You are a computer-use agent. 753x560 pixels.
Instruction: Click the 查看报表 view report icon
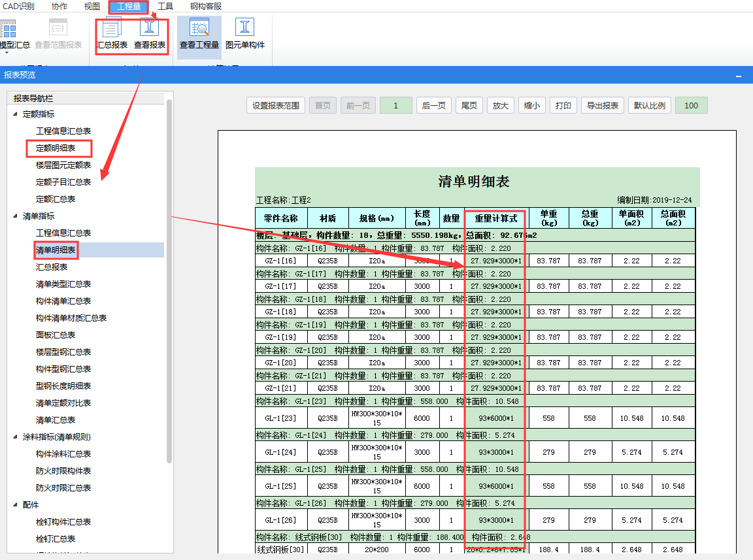click(x=149, y=34)
